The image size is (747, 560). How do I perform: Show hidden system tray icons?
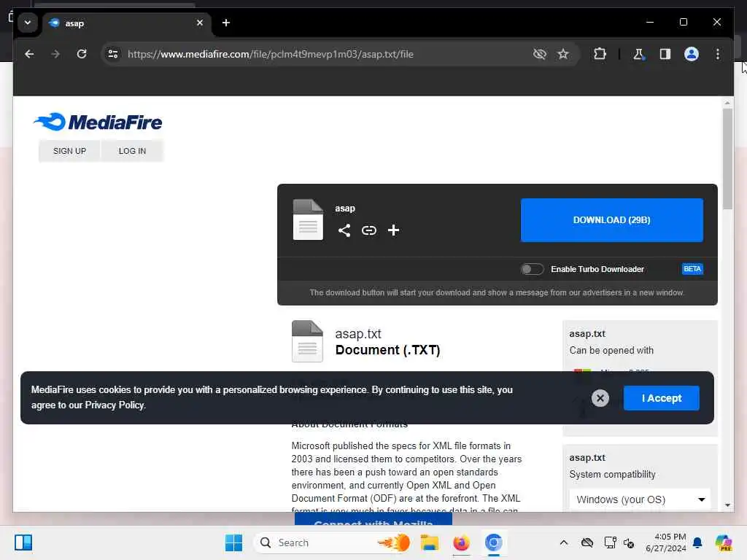tap(564, 542)
